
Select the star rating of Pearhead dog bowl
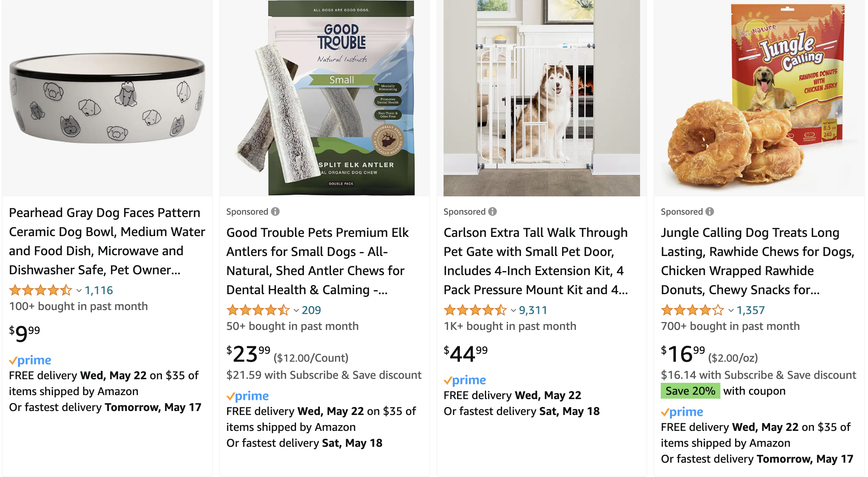point(40,290)
